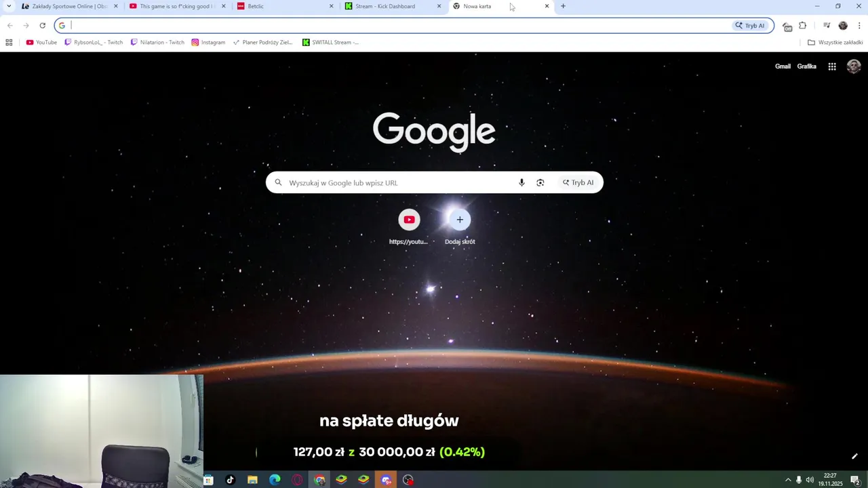Switch to the Betclic tab
Viewport: 868px width, 488px height.
(x=283, y=6)
